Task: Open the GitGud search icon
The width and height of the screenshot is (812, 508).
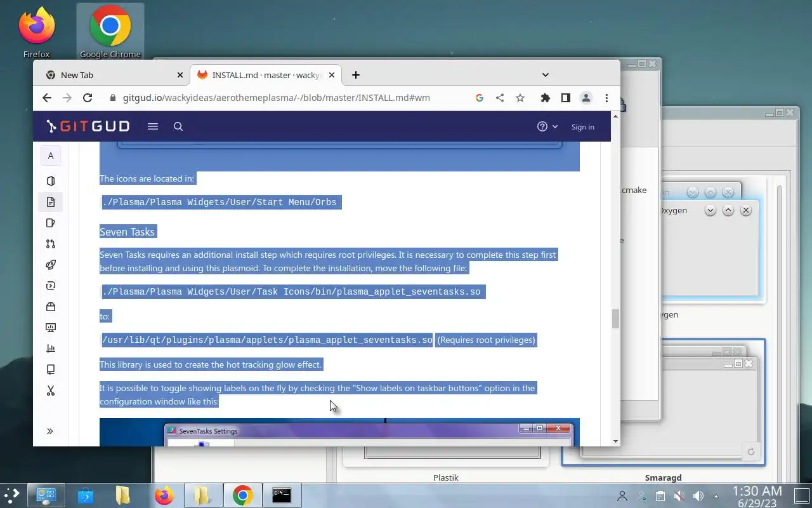Action: (178, 126)
